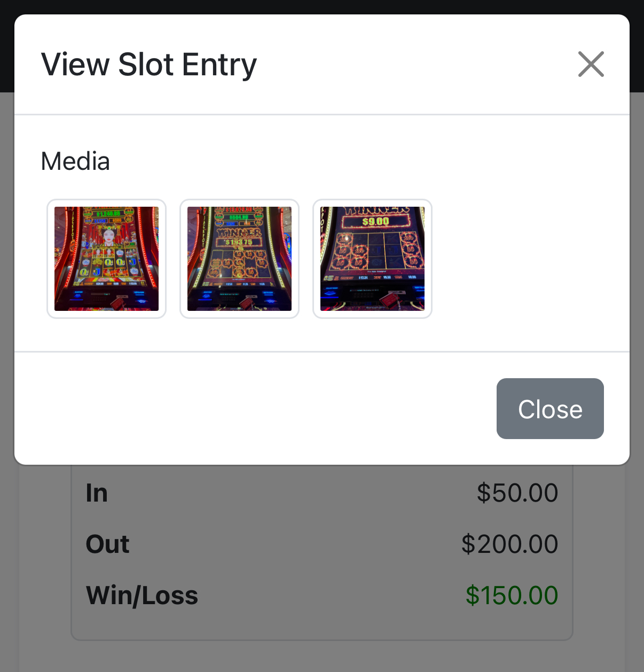The image size is (644, 672).
Task: Dismiss the dialog with the X icon
Action: click(x=591, y=64)
